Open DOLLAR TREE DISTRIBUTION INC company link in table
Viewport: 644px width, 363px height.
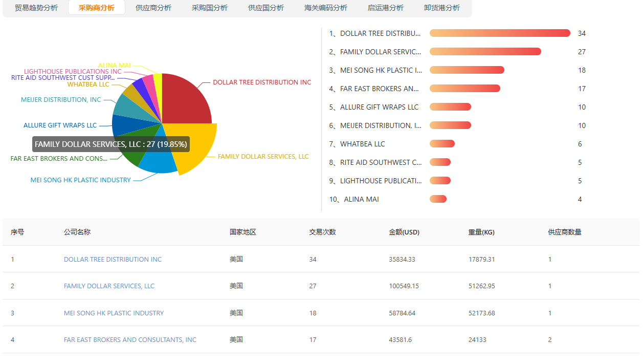[113, 260]
